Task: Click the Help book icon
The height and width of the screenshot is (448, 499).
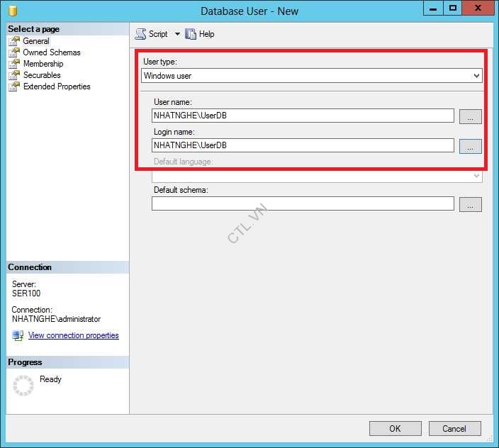Action: (191, 34)
